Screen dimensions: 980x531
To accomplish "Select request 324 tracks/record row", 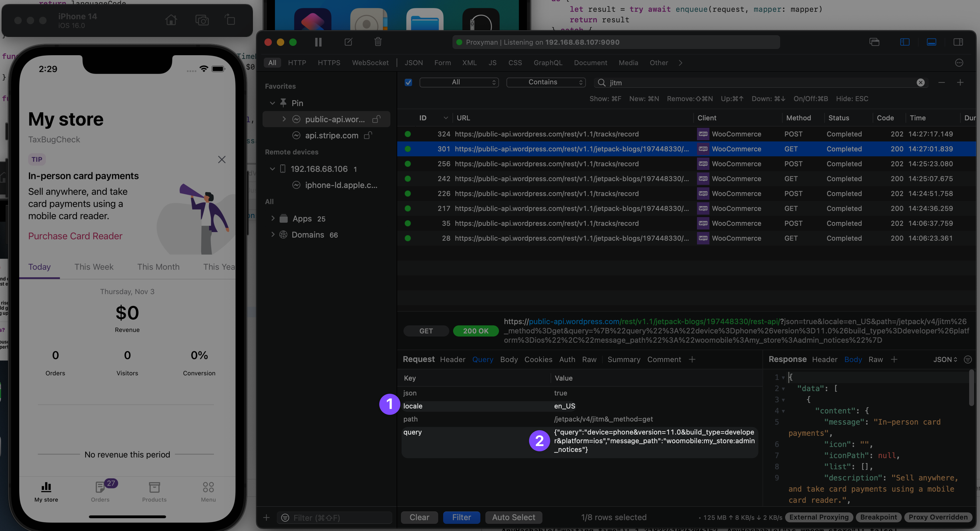I will click(x=546, y=134).
